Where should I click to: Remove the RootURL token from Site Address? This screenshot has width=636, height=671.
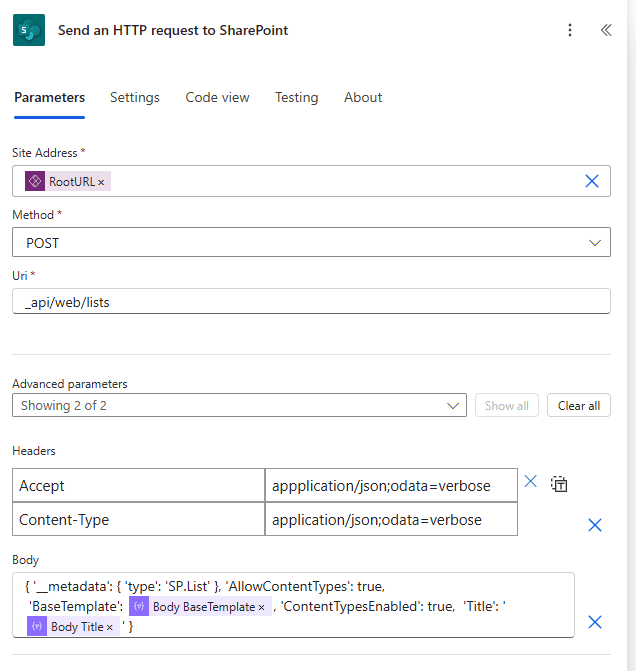tap(101, 182)
